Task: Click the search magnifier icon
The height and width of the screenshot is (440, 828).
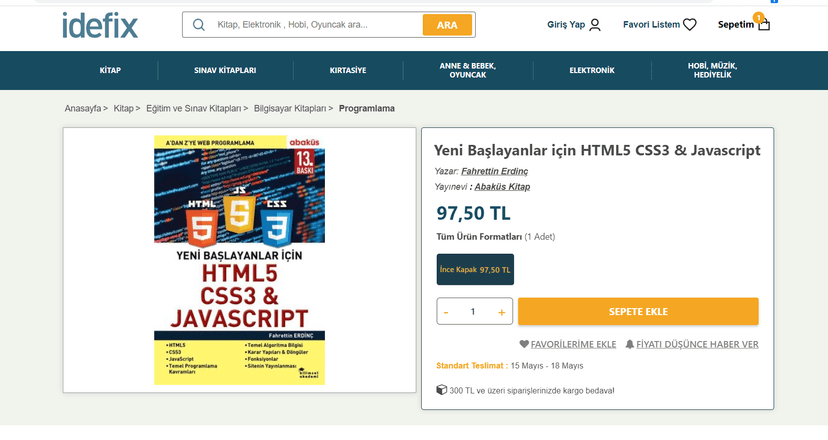Action: coord(199,25)
